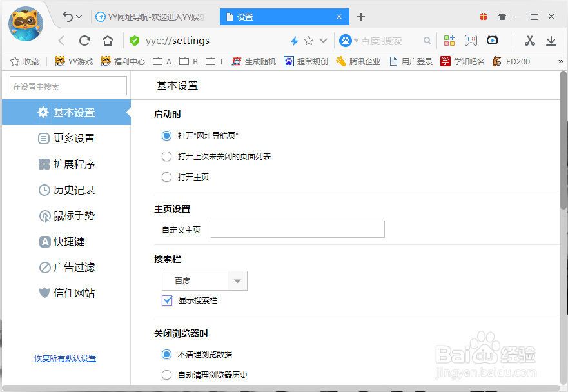The image size is (568, 392).
Task: Click the page refresh icon
Action: tap(84, 40)
